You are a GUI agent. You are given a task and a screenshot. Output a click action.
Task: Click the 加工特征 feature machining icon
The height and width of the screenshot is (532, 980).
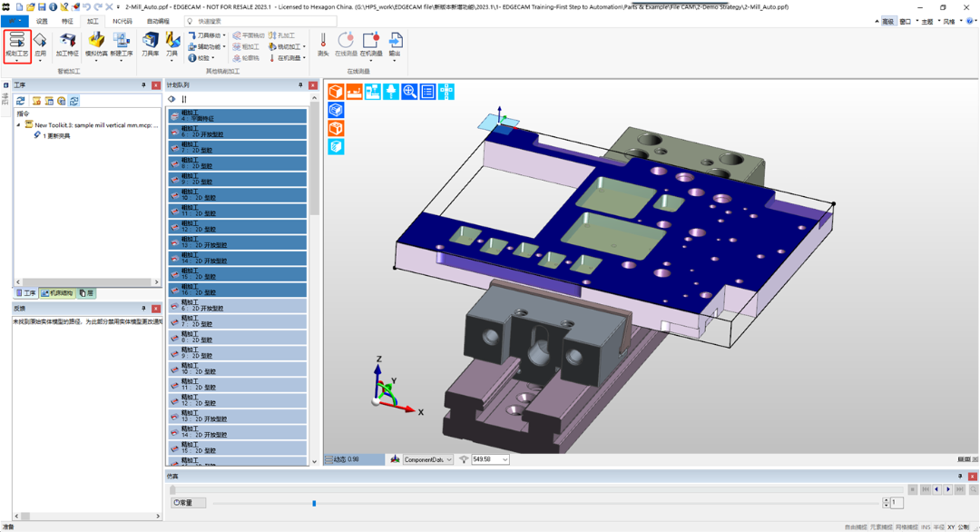click(67, 45)
